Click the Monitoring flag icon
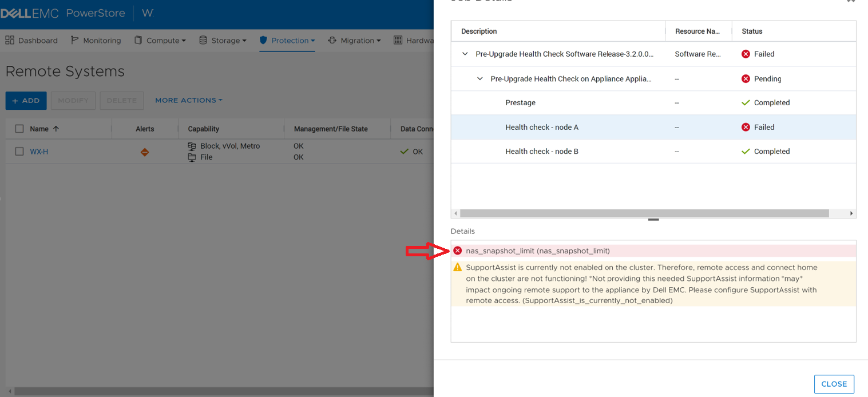This screenshot has width=868, height=397. [x=75, y=40]
